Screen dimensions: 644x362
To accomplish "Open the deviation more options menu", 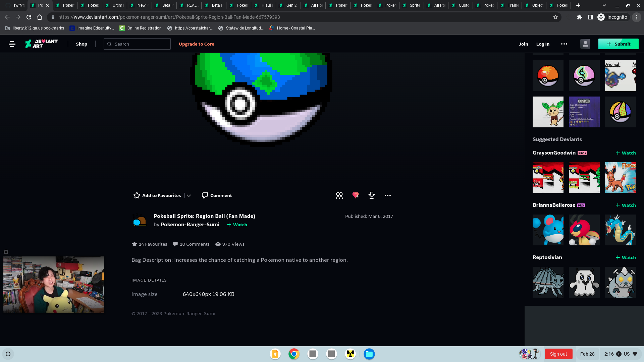I will (x=388, y=195).
